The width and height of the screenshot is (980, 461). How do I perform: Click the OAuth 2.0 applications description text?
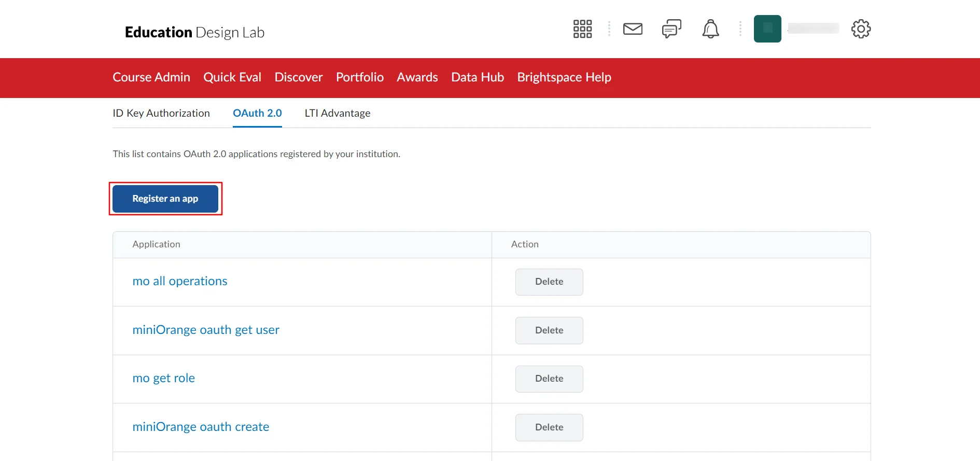coord(257,154)
